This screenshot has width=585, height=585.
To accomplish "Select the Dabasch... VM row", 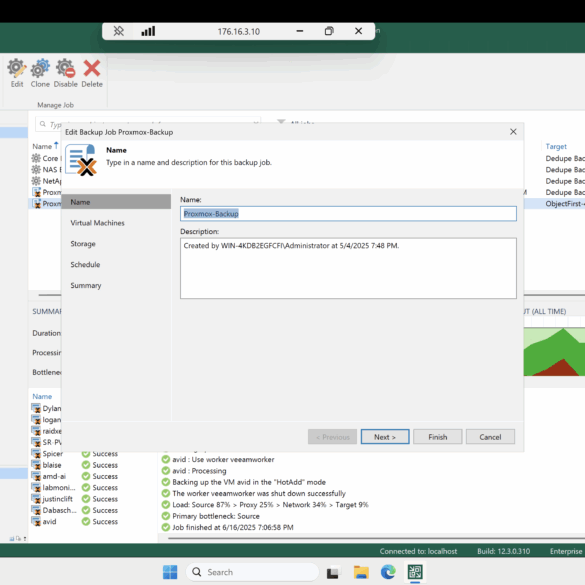I will (75, 510).
